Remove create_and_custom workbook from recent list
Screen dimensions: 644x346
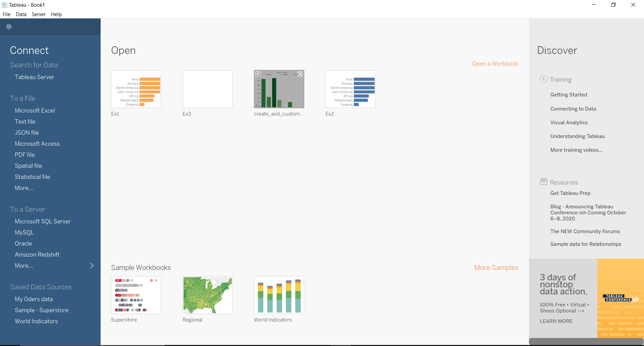pyautogui.click(x=300, y=74)
